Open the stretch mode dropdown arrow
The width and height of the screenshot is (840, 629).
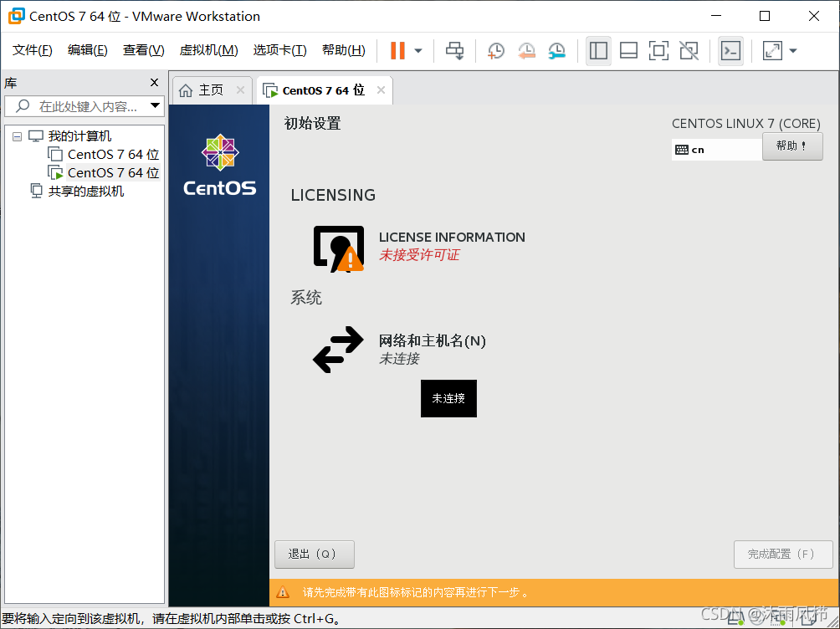pyautogui.click(x=793, y=50)
